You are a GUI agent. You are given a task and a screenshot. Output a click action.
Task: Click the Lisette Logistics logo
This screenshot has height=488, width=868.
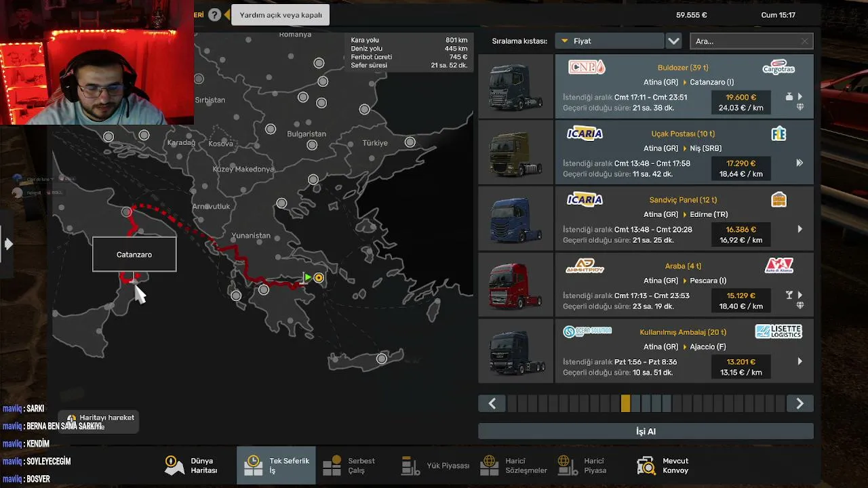click(778, 331)
